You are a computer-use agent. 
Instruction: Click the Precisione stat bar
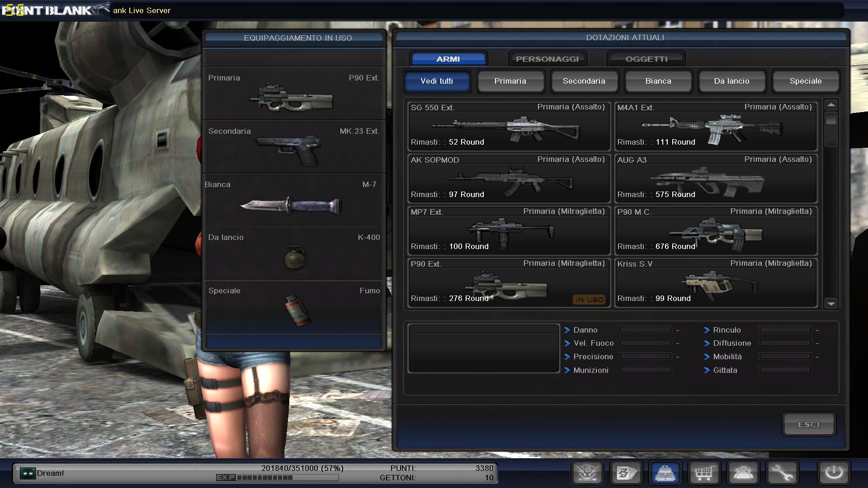click(645, 357)
